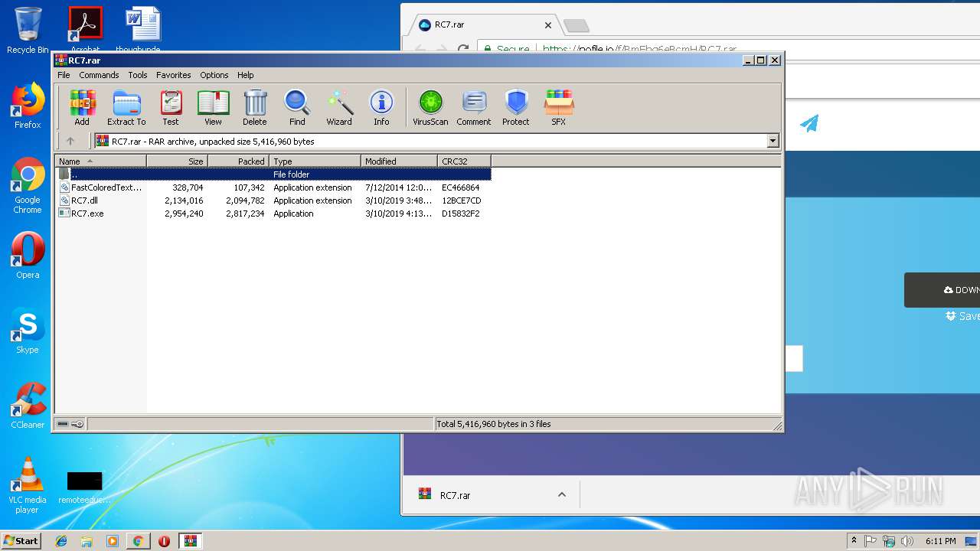
Task: Open the WinRAR address bar dropdown
Action: 773,141
